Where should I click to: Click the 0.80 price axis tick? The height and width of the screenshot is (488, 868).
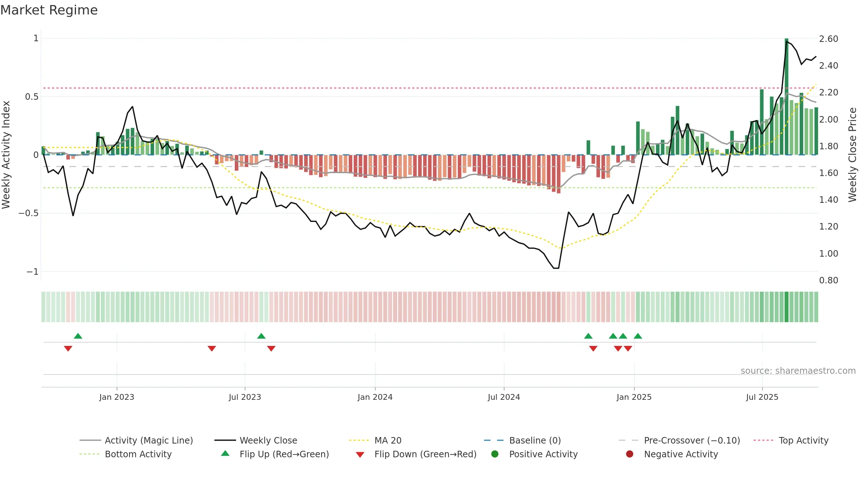coord(829,280)
